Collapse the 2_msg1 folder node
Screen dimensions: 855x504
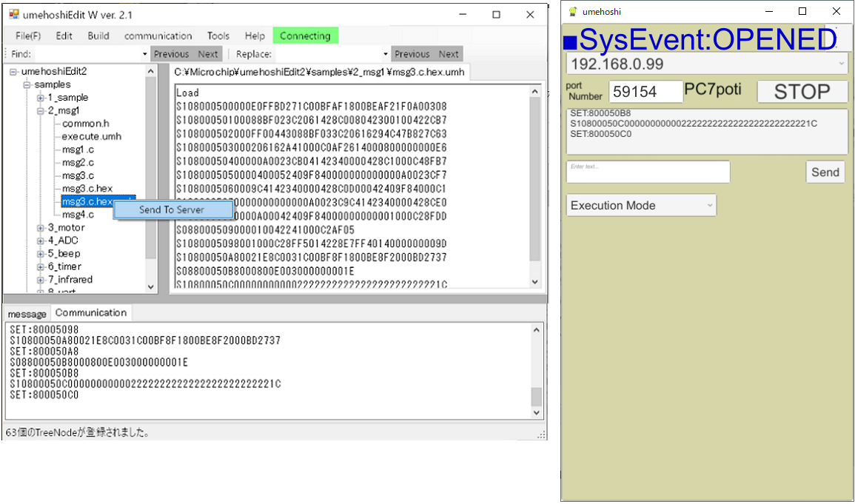41,111
